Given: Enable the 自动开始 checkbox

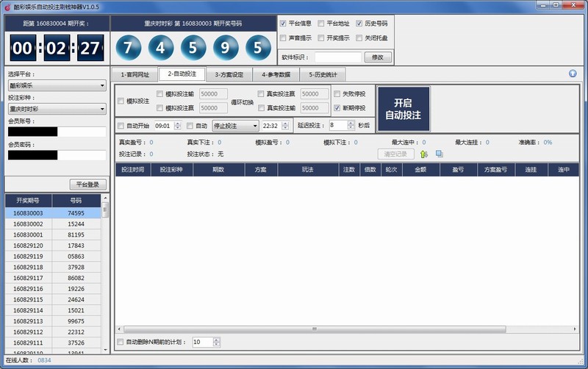Looking at the screenshot, I should [x=121, y=126].
